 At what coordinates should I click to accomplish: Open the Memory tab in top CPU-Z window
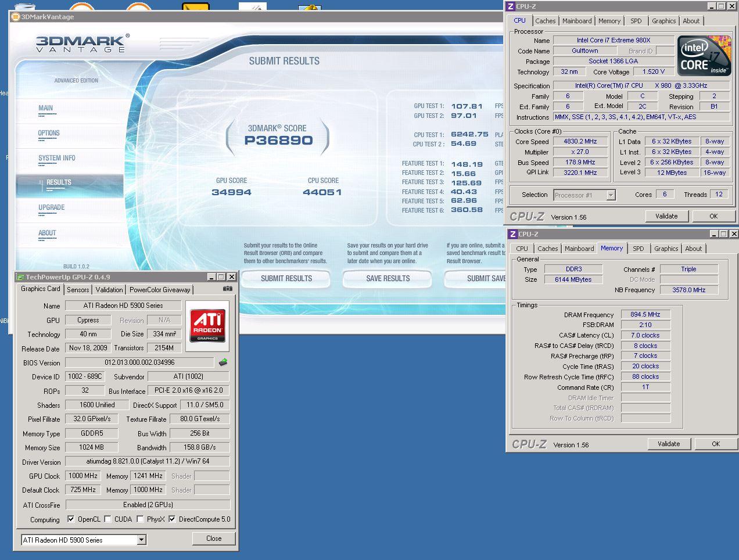pyautogui.click(x=609, y=21)
